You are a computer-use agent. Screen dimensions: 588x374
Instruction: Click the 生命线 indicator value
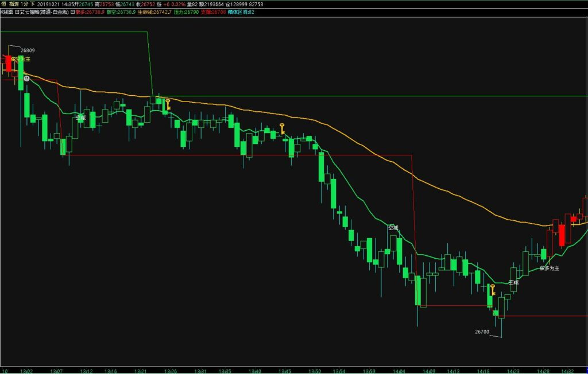coord(154,11)
